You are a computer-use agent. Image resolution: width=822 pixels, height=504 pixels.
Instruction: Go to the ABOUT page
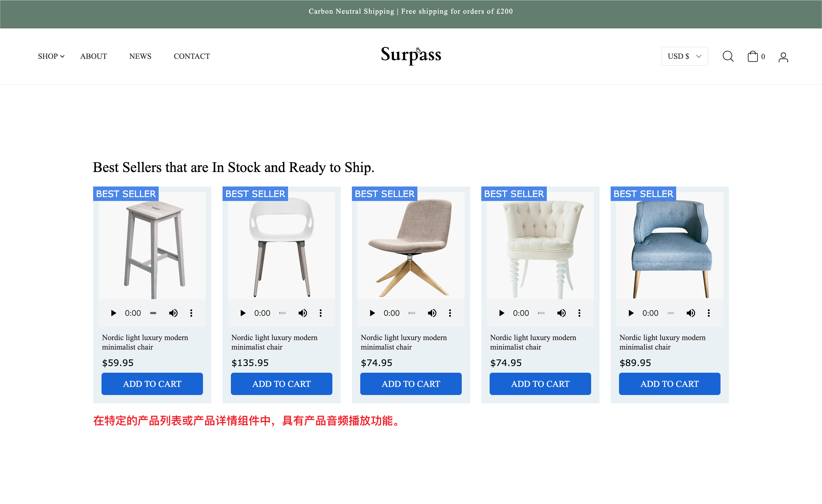click(93, 56)
